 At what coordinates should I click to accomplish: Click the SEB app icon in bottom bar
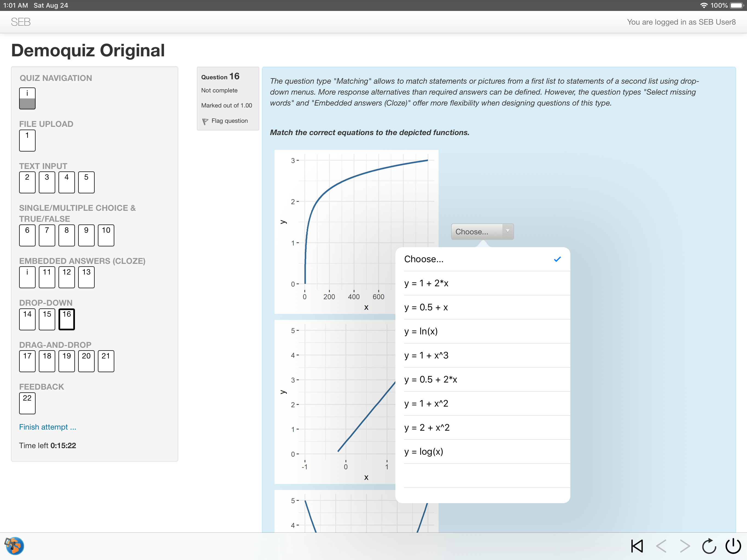14,546
